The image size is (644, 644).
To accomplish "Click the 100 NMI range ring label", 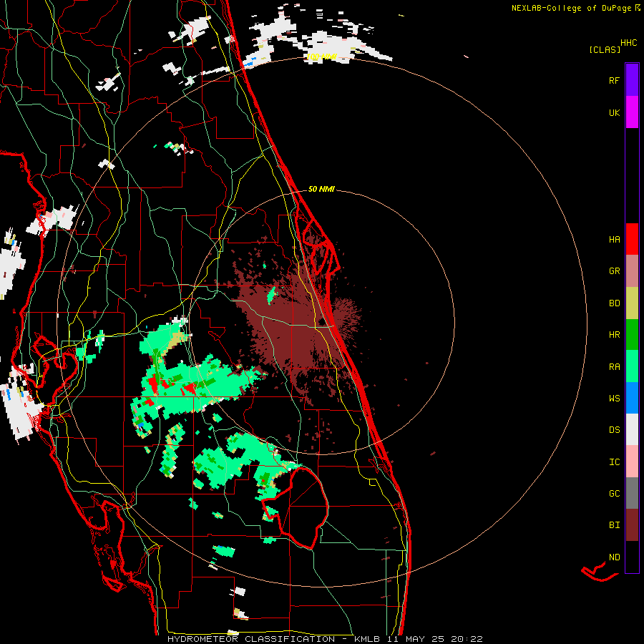I will 321,57.
